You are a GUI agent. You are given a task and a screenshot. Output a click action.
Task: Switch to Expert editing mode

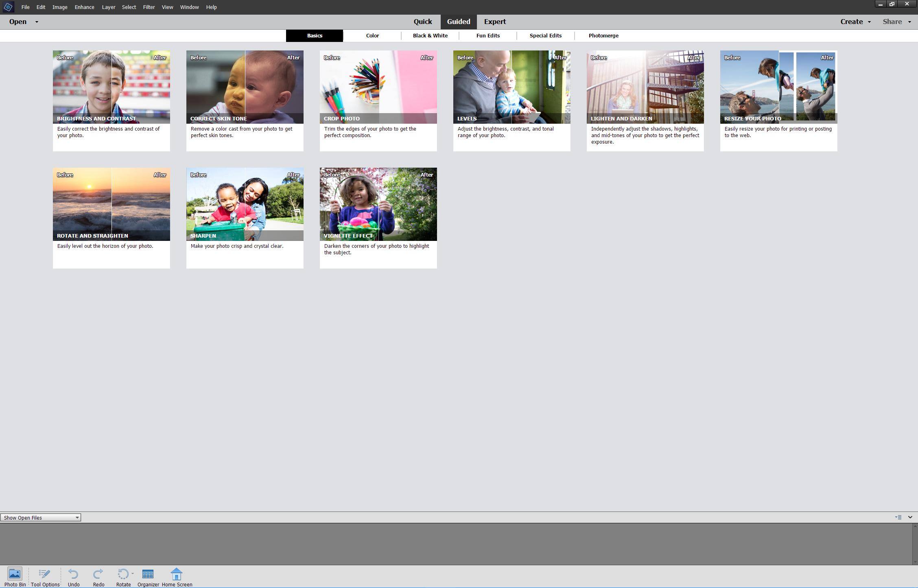pyautogui.click(x=495, y=22)
